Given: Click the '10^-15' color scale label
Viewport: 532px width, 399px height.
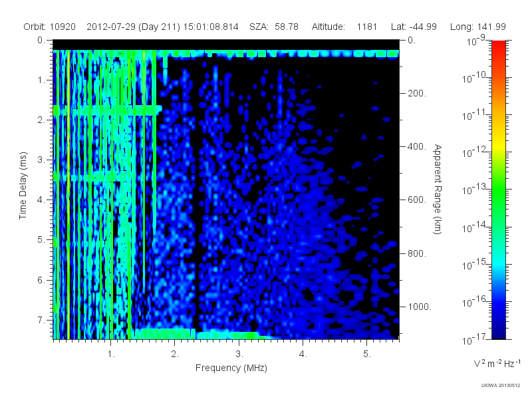Looking at the screenshot, I should click(474, 265).
